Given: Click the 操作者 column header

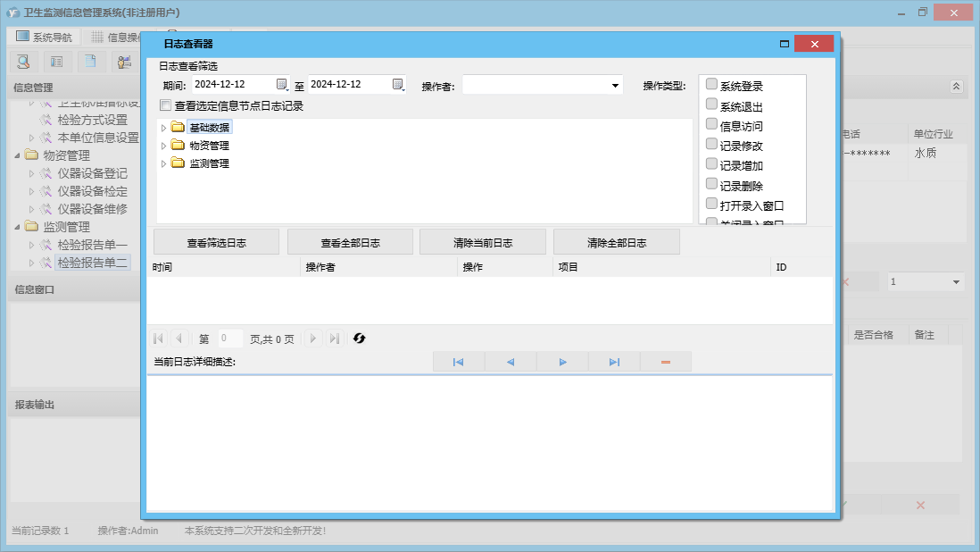Looking at the screenshot, I should pos(378,267).
